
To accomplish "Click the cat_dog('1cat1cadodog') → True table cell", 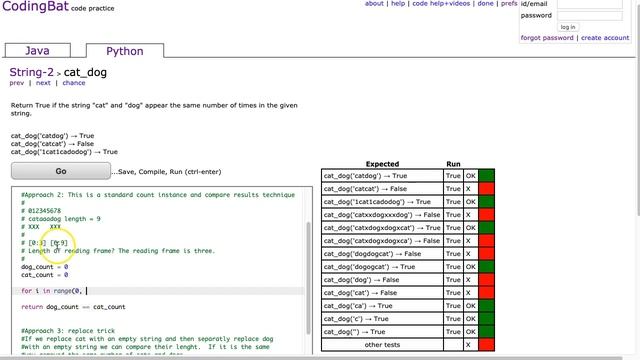I will [382, 202].
